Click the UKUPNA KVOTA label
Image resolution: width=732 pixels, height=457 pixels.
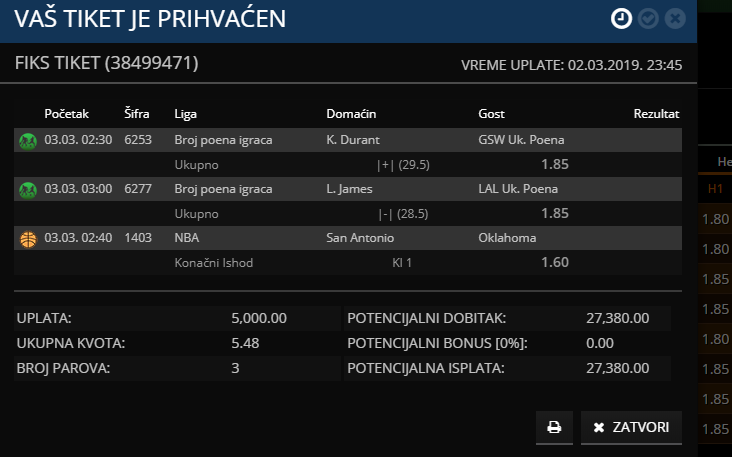[x=70, y=344]
